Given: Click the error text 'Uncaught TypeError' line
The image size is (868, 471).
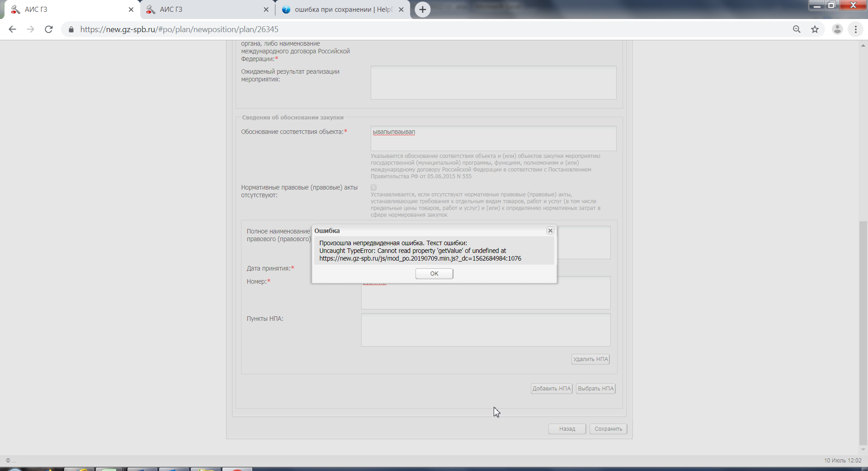Looking at the screenshot, I should pos(412,251).
